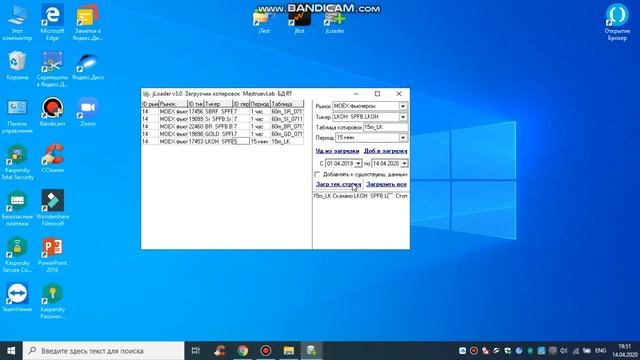The image size is (640, 360).
Task: Click the 15m_LK table cell
Action: [287, 141]
